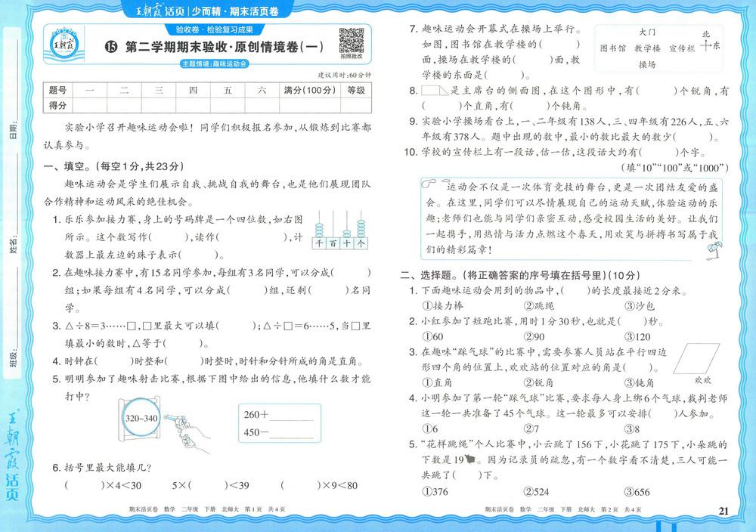Choose option ②锐角
756x532 pixels.
pos(538,382)
